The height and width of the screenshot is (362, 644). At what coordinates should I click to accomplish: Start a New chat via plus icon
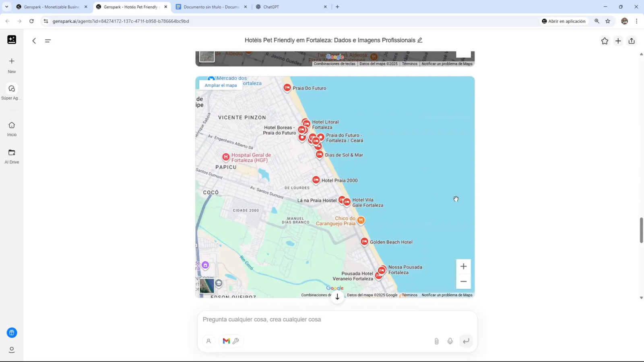point(12,61)
